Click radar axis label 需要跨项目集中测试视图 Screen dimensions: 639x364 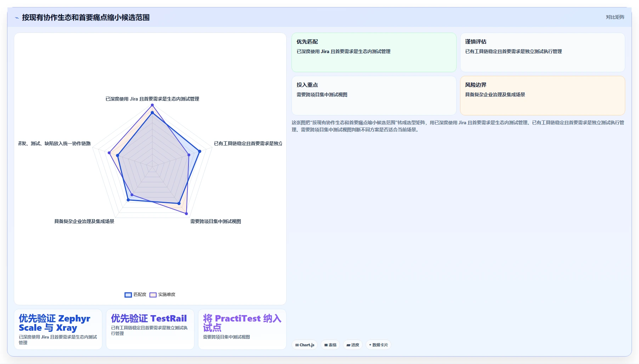[x=216, y=221]
